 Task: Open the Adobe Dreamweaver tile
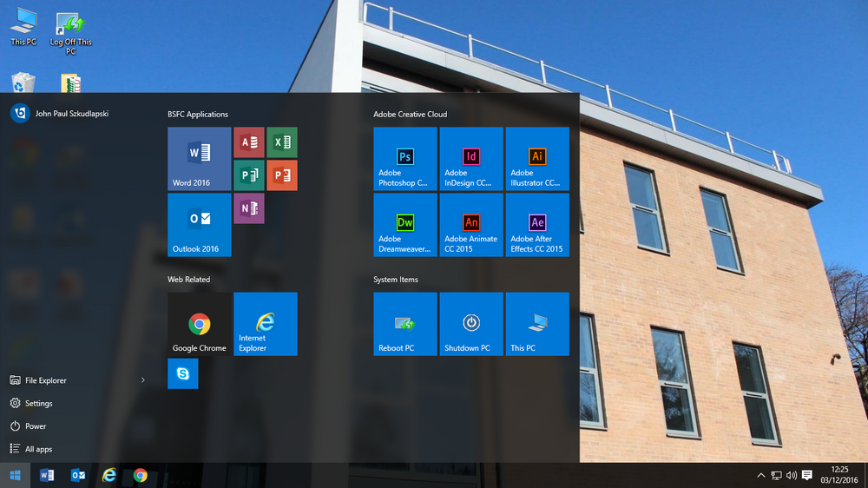tap(405, 225)
